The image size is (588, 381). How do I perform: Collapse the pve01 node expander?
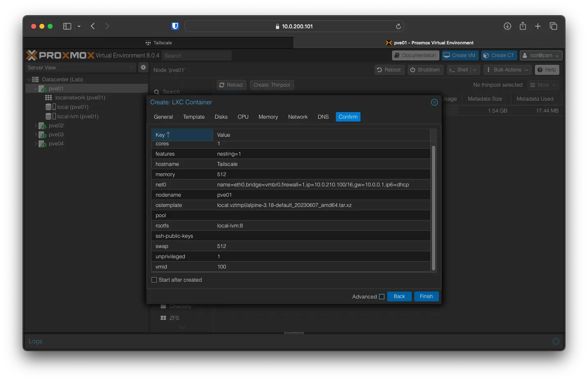point(36,89)
